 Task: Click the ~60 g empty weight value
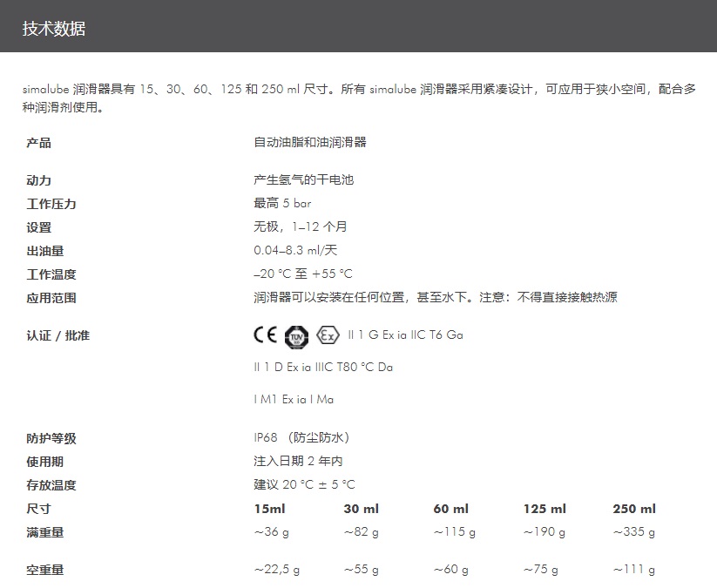[x=451, y=570]
